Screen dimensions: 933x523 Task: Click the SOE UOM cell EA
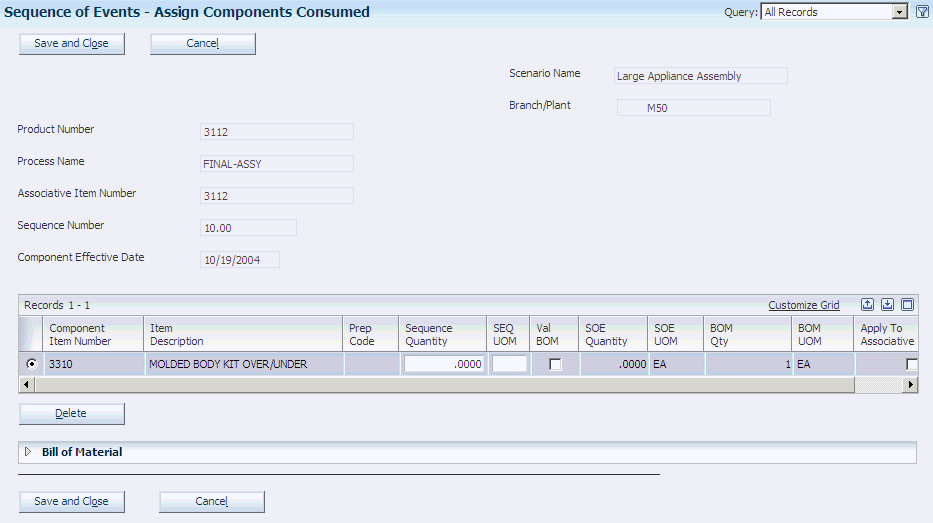point(676,364)
